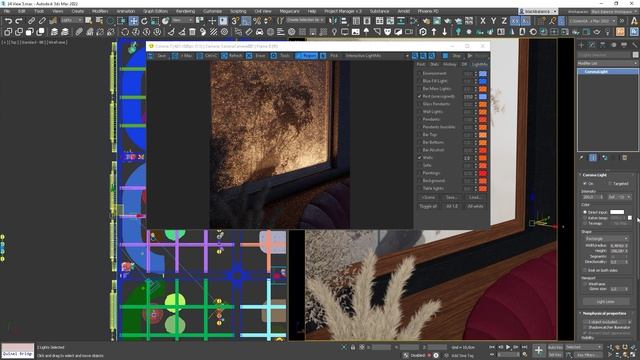Enable the Glass Pendants checkbox
Viewport: 640px width, 360px height.
point(420,104)
